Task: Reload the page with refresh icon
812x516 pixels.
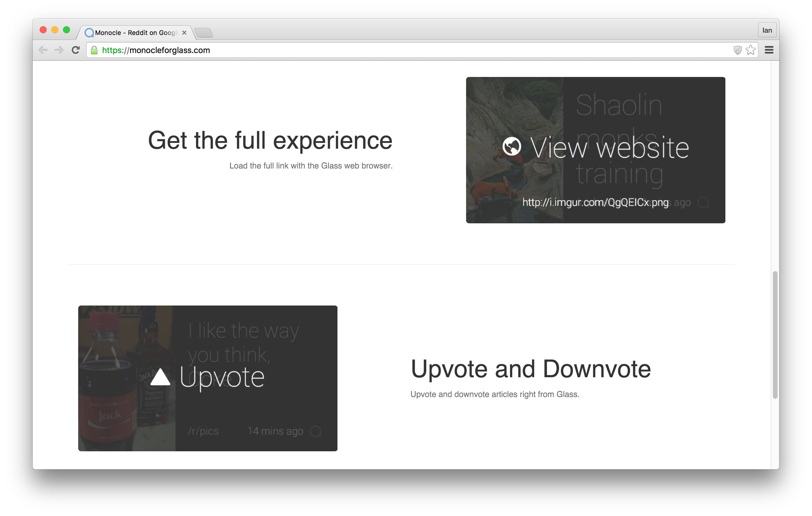Action: point(76,50)
